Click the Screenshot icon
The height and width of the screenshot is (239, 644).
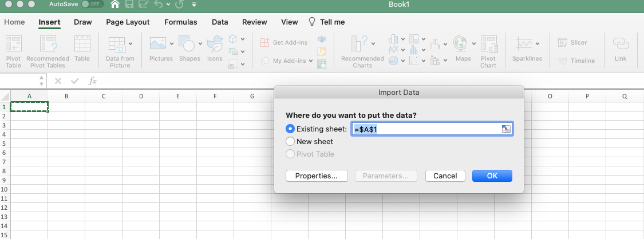click(233, 64)
